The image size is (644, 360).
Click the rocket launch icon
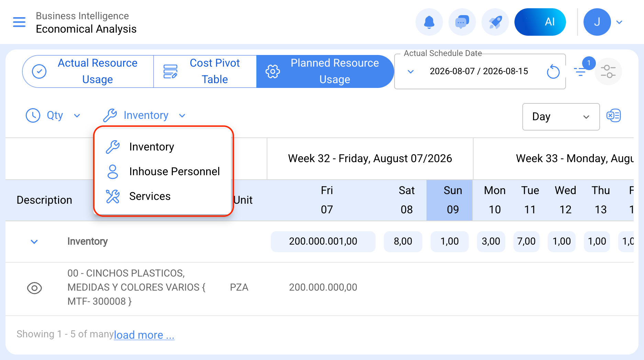(x=495, y=22)
